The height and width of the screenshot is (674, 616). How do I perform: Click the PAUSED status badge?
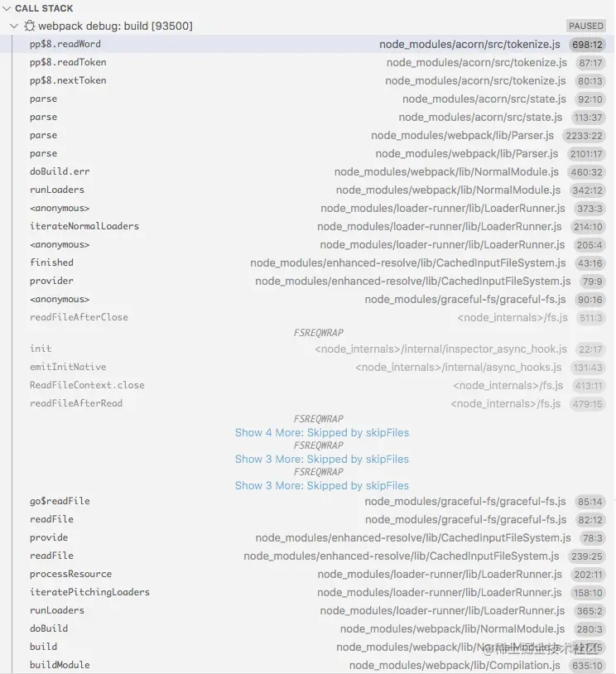click(586, 26)
